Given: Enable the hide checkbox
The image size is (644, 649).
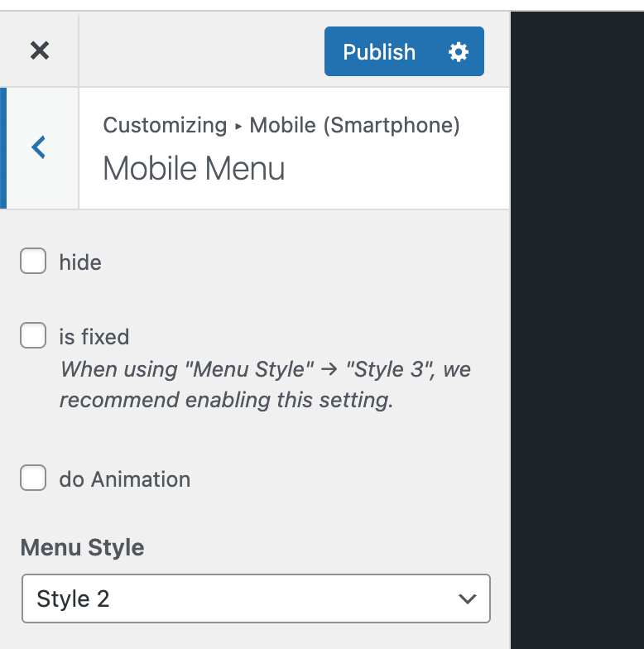Looking at the screenshot, I should tap(33, 262).
